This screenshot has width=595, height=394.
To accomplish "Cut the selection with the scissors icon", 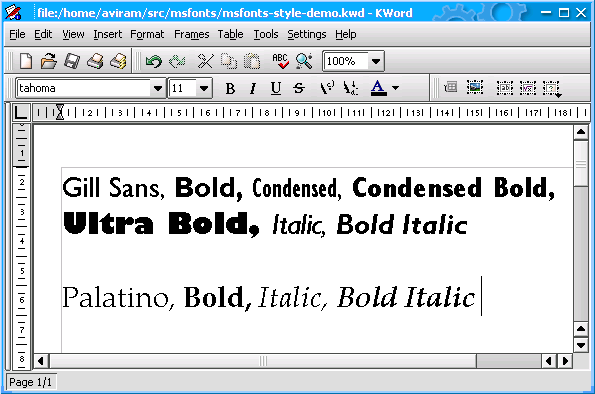I will [205, 61].
